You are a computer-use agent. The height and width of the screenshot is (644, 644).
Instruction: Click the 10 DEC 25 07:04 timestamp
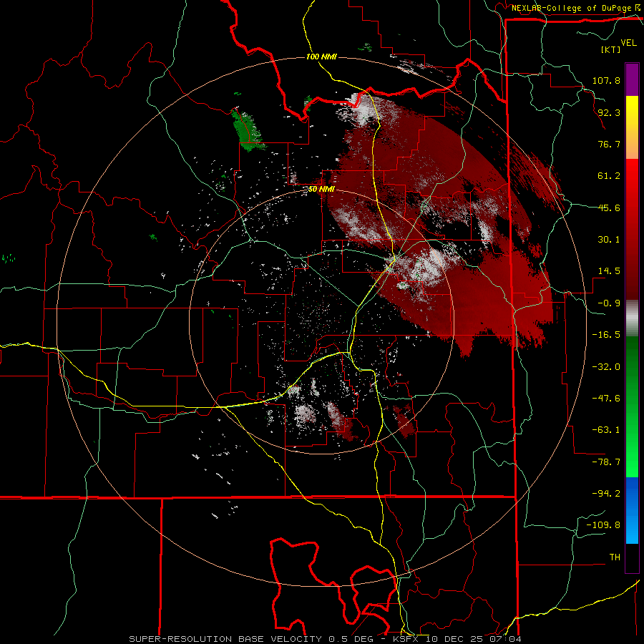click(472, 639)
